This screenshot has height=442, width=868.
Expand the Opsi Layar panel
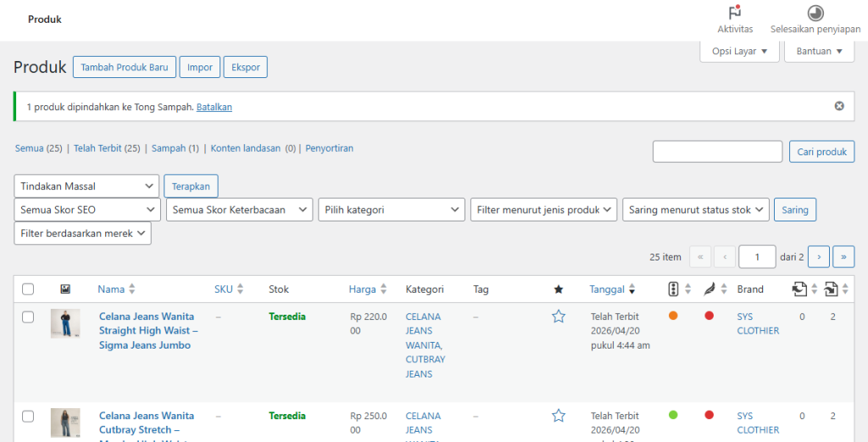pos(739,51)
